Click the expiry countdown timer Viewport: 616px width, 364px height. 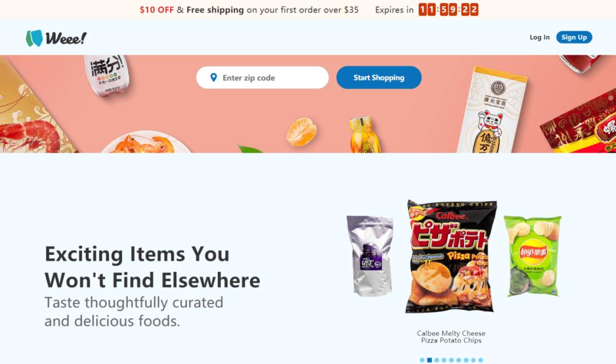(x=448, y=10)
